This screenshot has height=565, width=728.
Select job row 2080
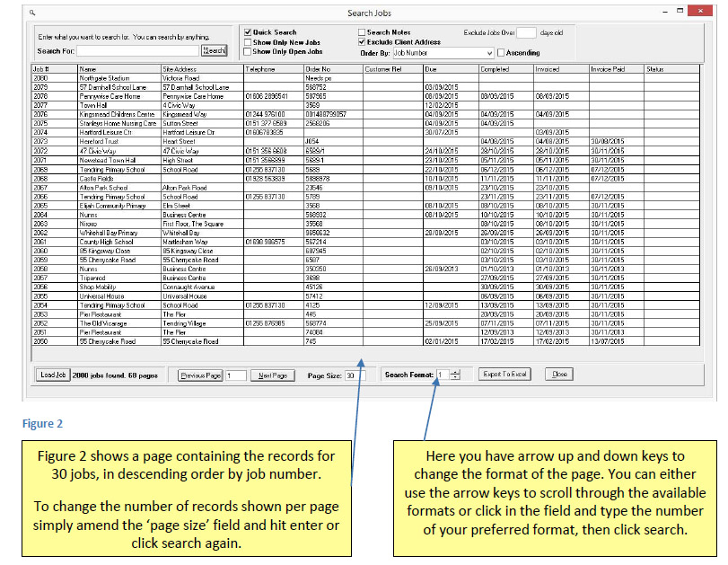[x=365, y=78]
